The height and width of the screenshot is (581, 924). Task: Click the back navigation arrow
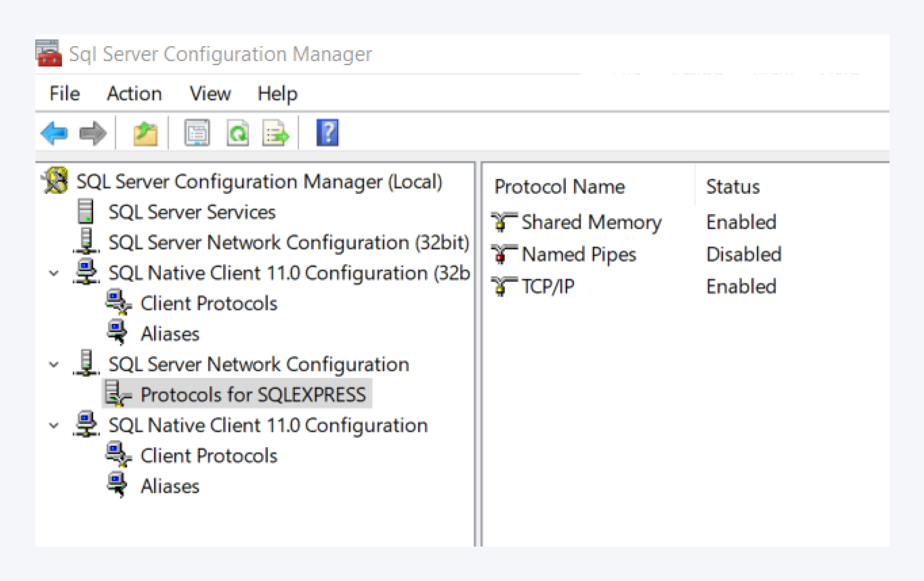click(55, 133)
